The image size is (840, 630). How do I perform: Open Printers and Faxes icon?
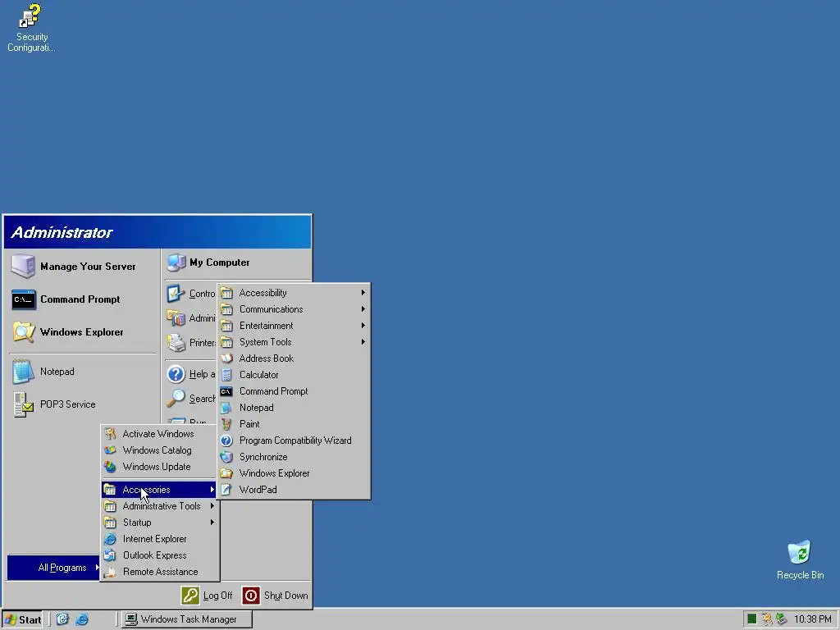click(176, 343)
